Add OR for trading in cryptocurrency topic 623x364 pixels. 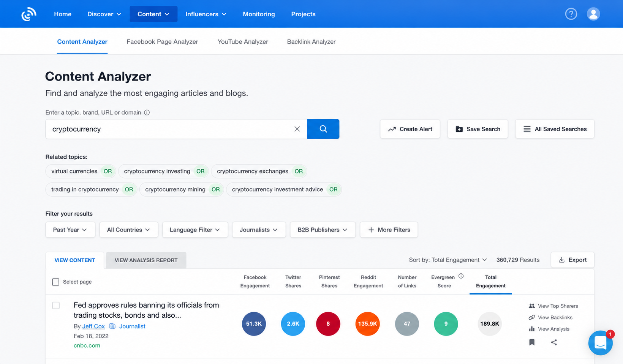click(x=129, y=189)
